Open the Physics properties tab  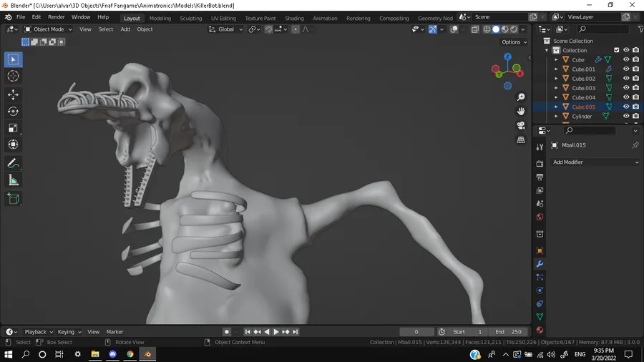click(540, 290)
